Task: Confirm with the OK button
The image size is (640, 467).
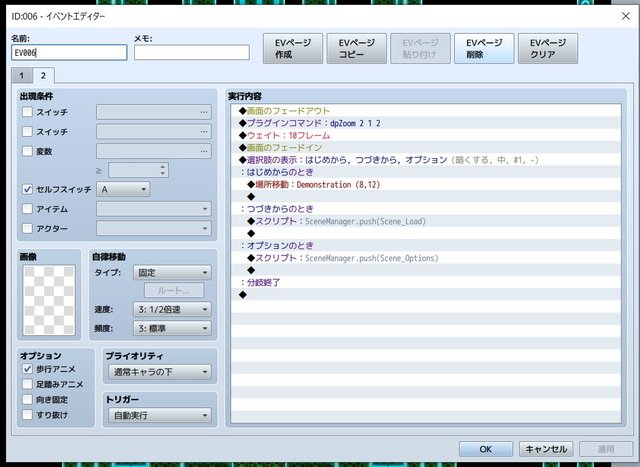Action: pyautogui.click(x=486, y=449)
